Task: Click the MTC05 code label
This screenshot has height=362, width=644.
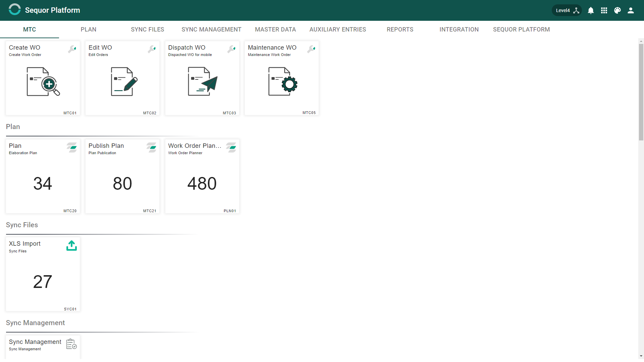Action: (x=309, y=113)
